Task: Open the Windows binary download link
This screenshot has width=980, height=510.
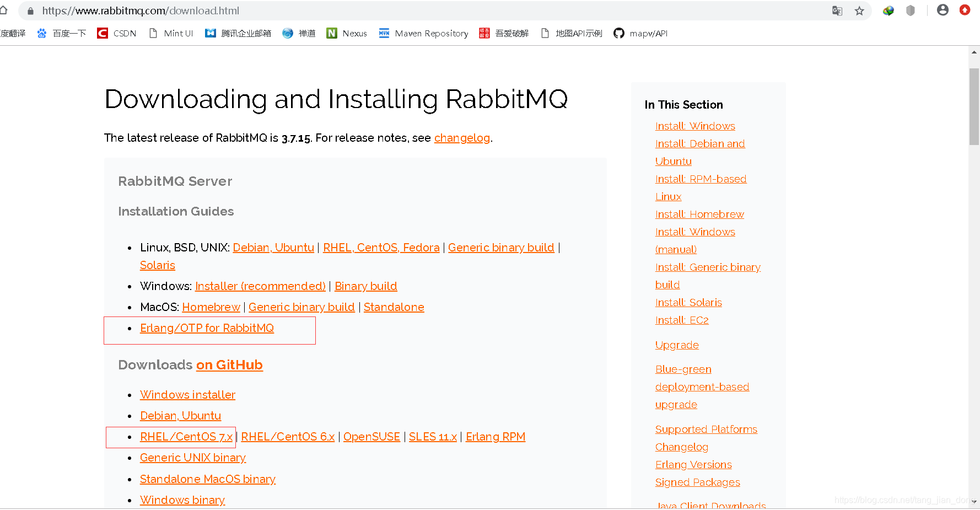Action: [182, 500]
